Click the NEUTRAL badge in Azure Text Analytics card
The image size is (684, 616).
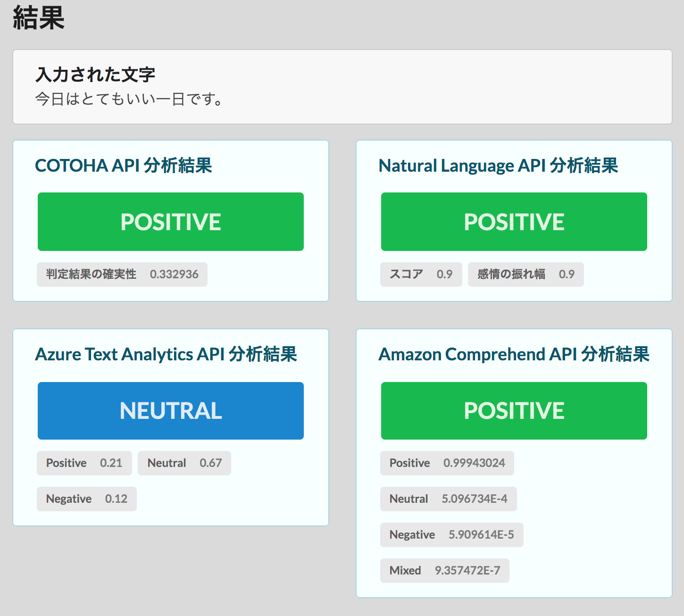coord(170,410)
